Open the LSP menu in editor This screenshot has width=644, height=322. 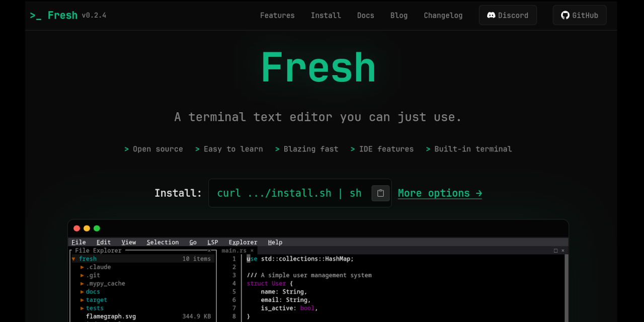(x=212, y=243)
